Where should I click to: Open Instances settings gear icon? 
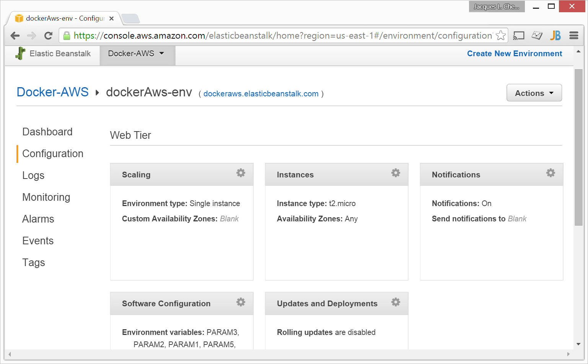(x=396, y=173)
